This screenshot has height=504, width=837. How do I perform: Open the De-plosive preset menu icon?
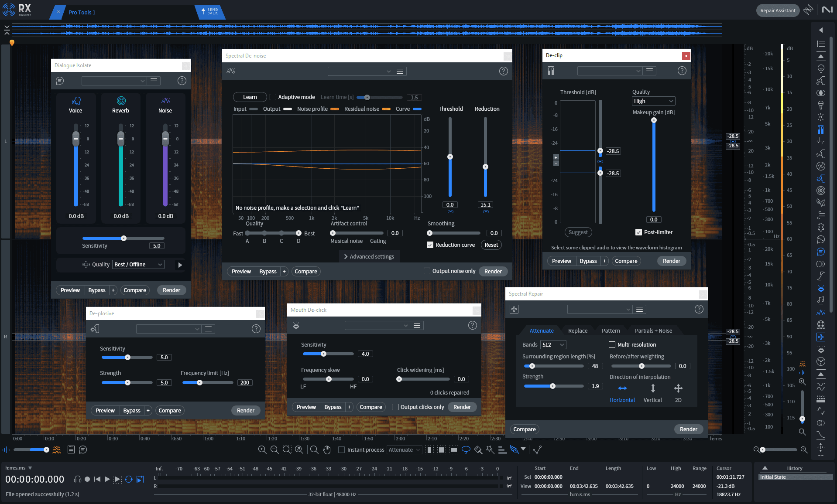click(x=209, y=329)
